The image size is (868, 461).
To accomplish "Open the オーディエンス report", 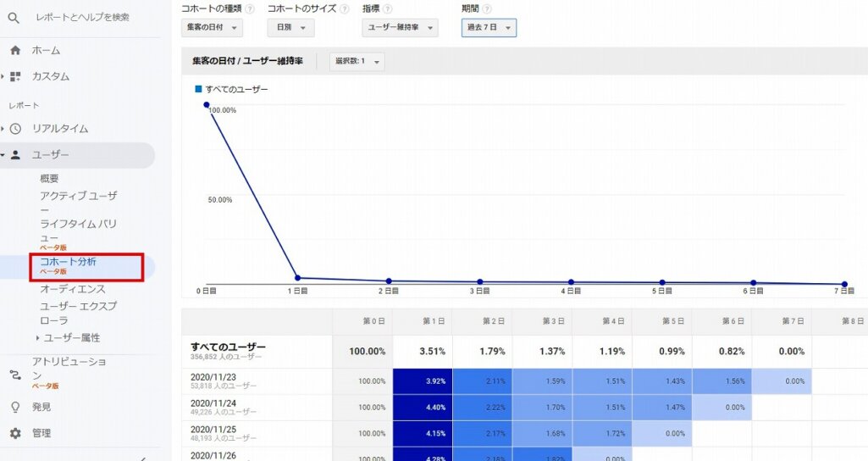I will [73, 289].
